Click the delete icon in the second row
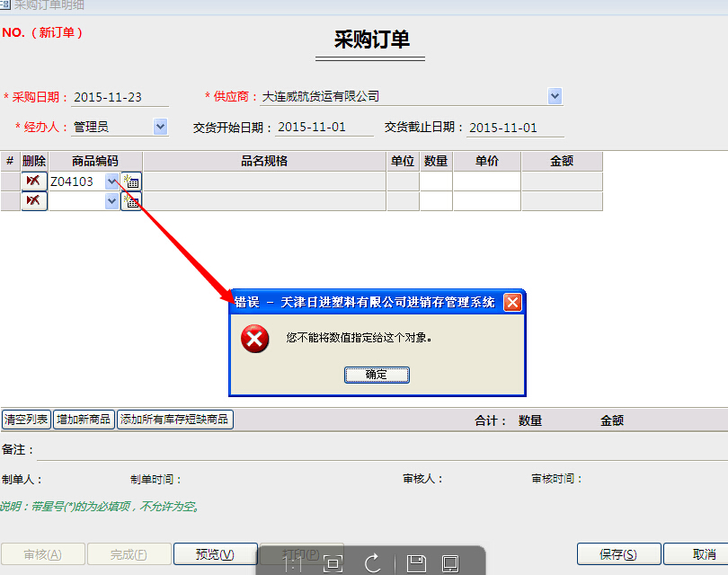 click(x=34, y=201)
